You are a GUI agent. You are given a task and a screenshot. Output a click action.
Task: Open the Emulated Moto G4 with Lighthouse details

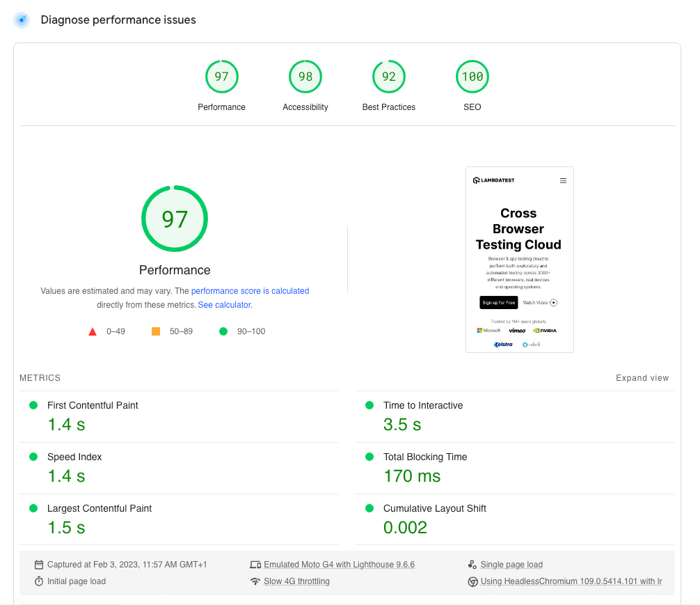coord(340,564)
